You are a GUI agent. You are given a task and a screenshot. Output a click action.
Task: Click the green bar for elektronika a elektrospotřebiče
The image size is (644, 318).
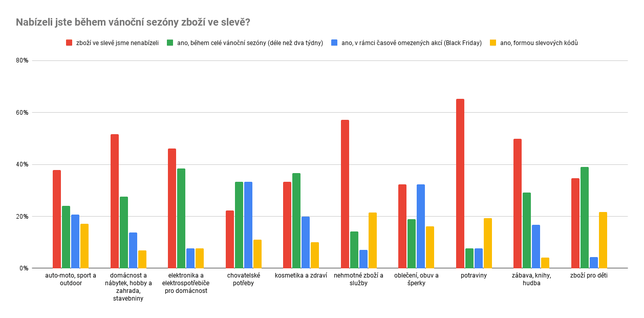click(181, 218)
